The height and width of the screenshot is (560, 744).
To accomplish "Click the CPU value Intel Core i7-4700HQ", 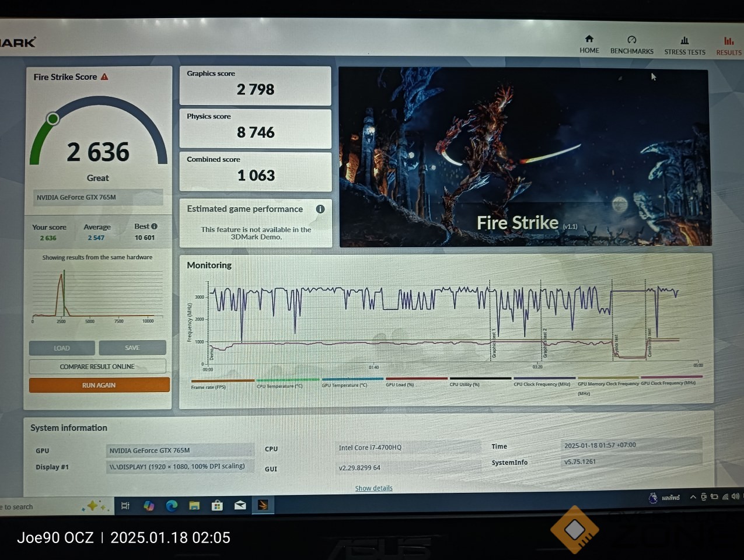I will [408, 447].
